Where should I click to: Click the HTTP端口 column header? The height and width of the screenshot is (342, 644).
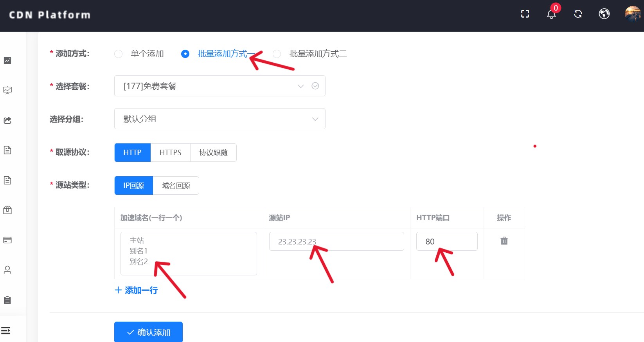(x=433, y=218)
